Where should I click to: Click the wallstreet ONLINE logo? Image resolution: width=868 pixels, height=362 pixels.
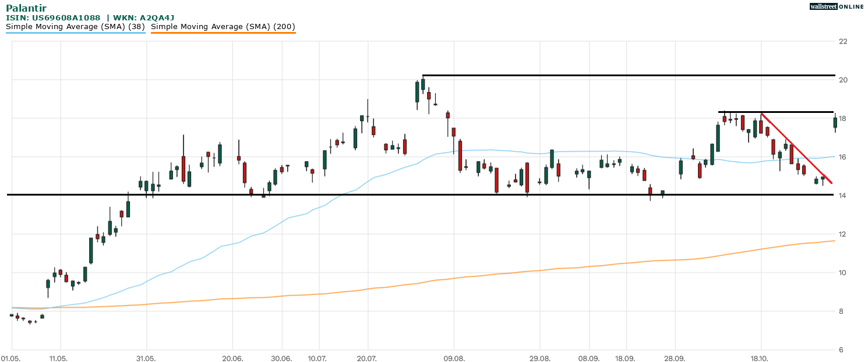coord(837,6)
